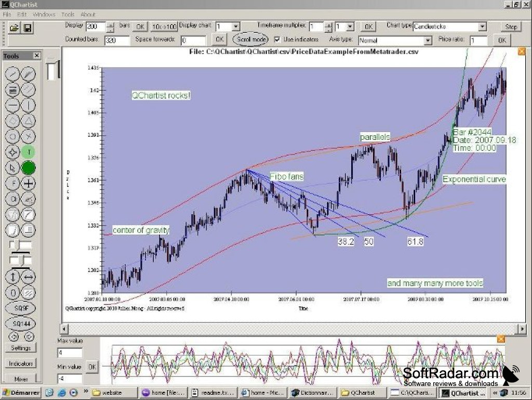Open the About menu

(x=88, y=14)
